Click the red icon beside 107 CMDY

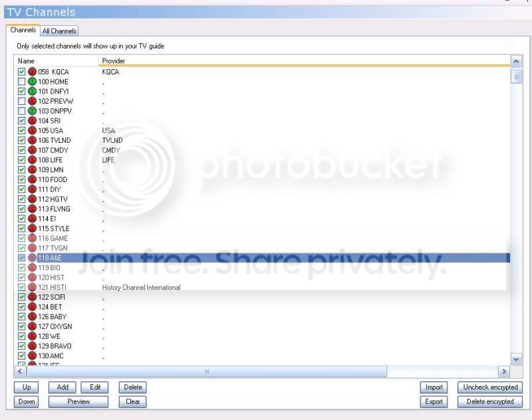coord(32,150)
